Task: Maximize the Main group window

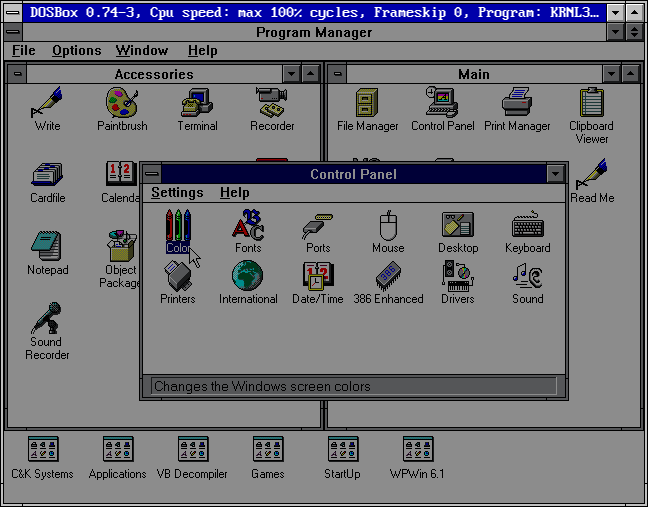Action: coord(630,74)
